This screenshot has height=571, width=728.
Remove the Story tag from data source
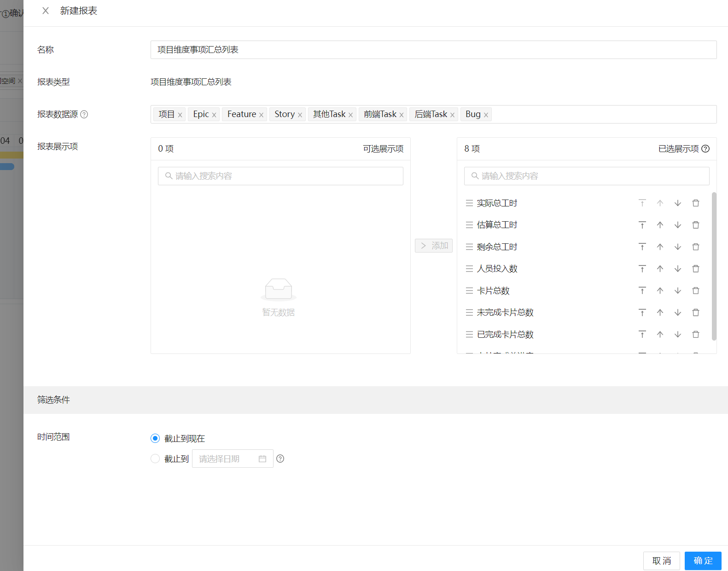tap(300, 115)
